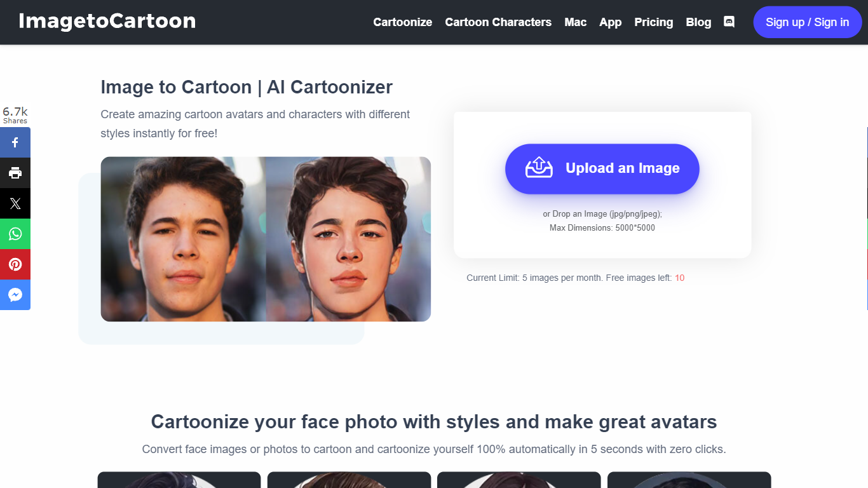The height and width of the screenshot is (488, 868).
Task: Click the Sign up / Sign in button
Action: tap(807, 22)
